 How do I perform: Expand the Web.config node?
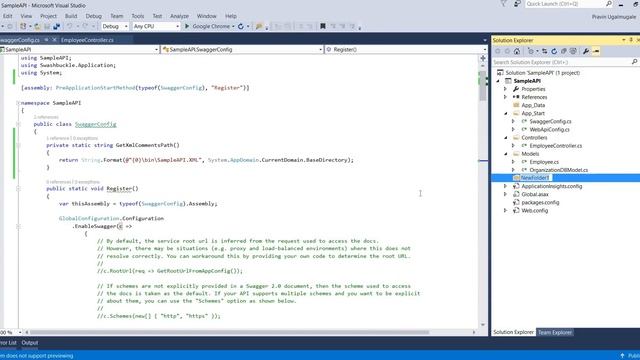tap(505, 211)
